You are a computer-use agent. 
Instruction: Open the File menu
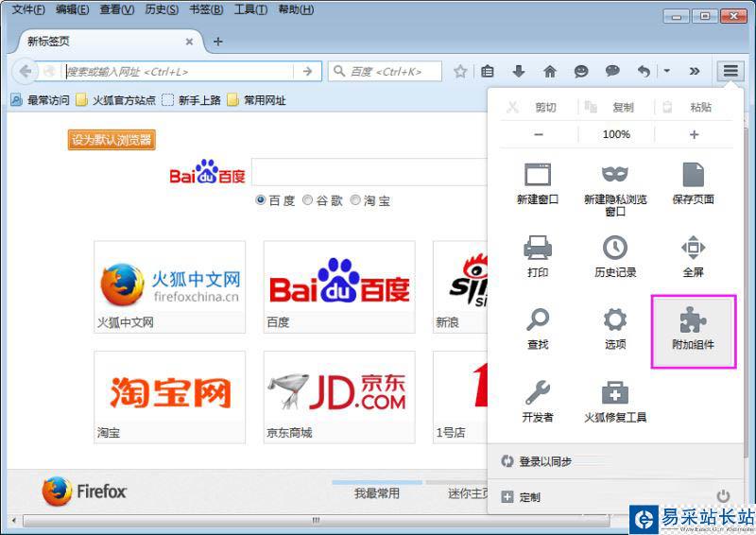[28, 9]
